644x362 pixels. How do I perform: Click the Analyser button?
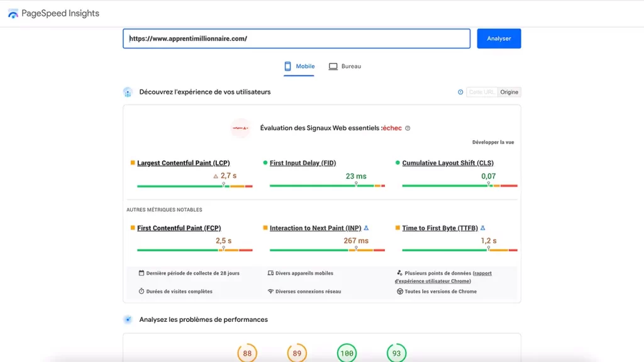pyautogui.click(x=499, y=38)
